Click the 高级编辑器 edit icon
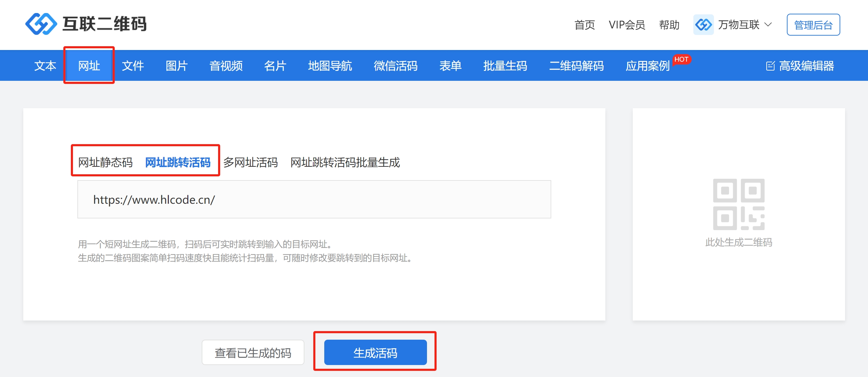 pos(770,66)
